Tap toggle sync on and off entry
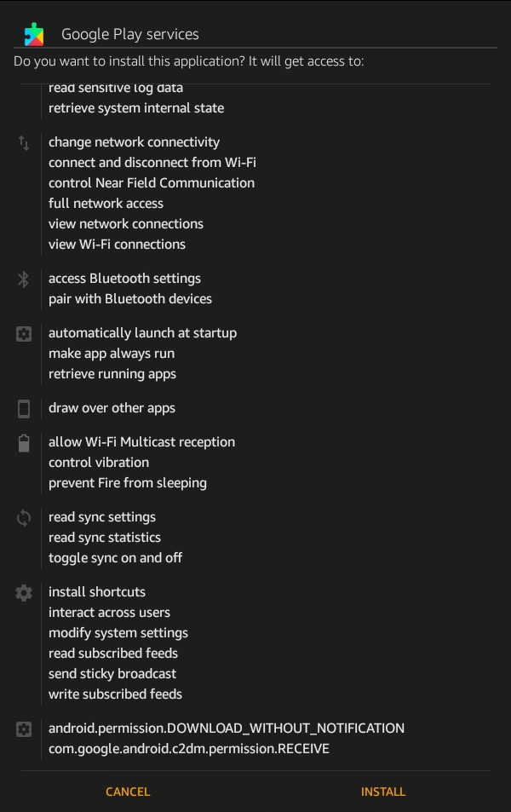The image size is (511, 812). pyautogui.click(x=115, y=558)
